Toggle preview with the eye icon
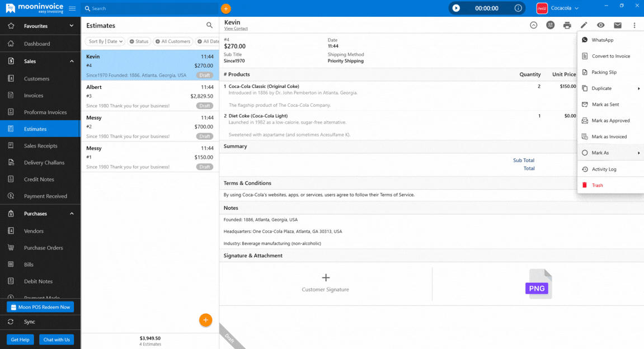The height and width of the screenshot is (349, 644). (600, 25)
